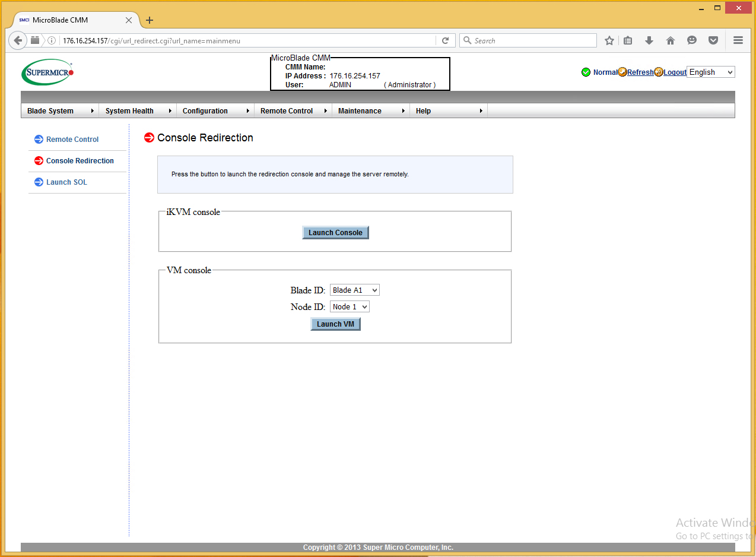
Task: Open the downloads arrow icon
Action: pyautogui.click(x=649, y=40)
